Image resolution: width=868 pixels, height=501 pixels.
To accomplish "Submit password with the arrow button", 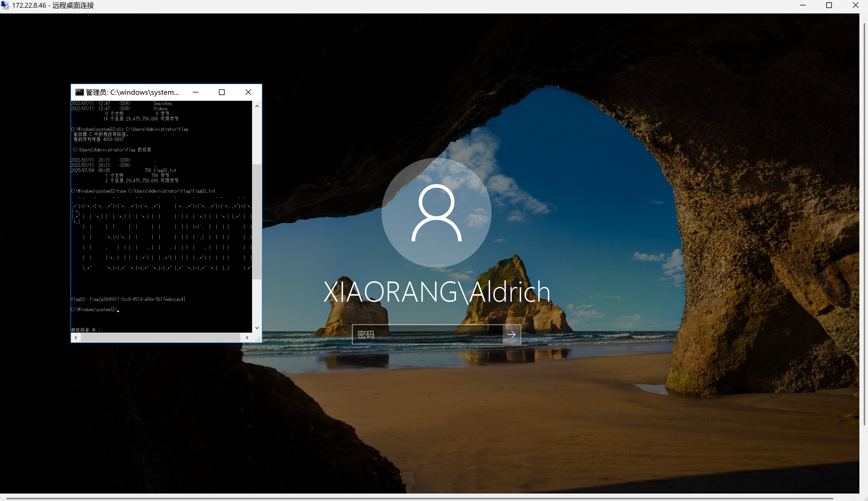I will point(511,334).
